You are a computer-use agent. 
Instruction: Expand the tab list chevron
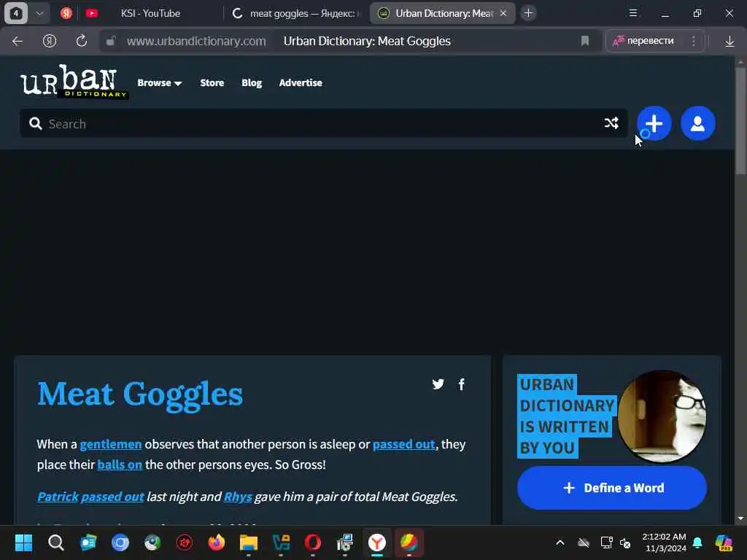[39, 13]
